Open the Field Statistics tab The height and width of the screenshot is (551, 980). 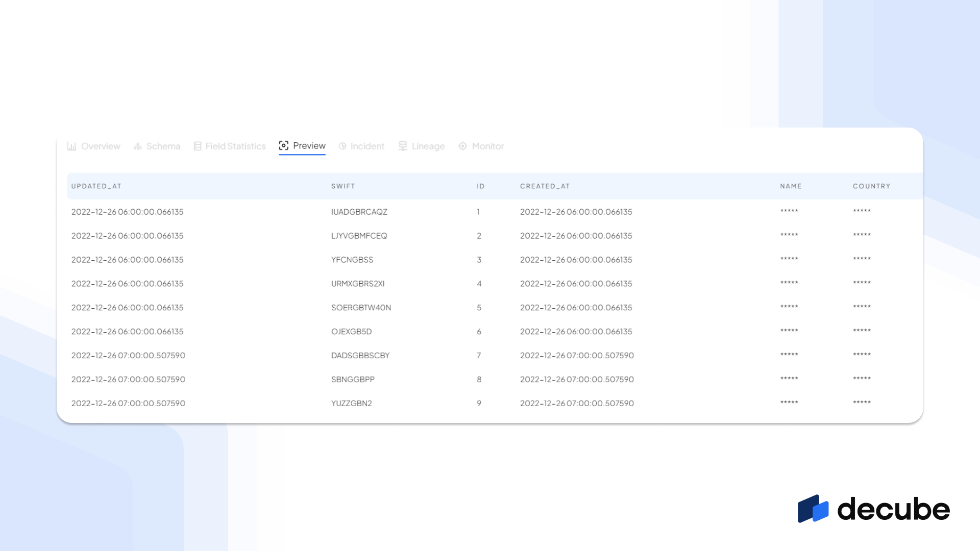pos(235,146)
